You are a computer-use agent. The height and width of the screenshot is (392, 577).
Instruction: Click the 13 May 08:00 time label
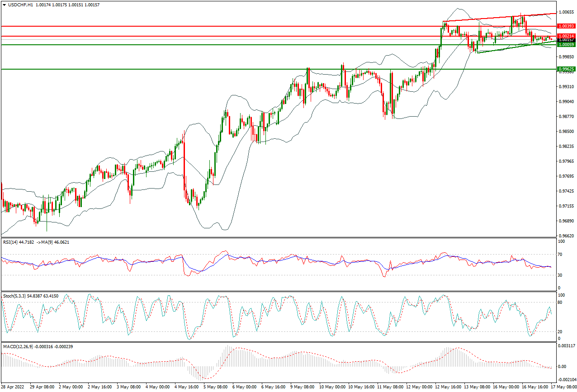[x=477, y=387]
